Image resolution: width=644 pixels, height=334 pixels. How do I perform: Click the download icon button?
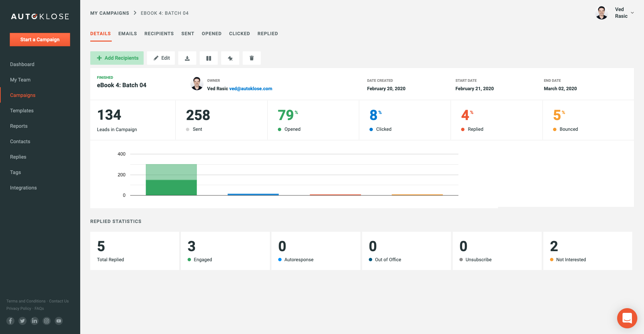187,58
